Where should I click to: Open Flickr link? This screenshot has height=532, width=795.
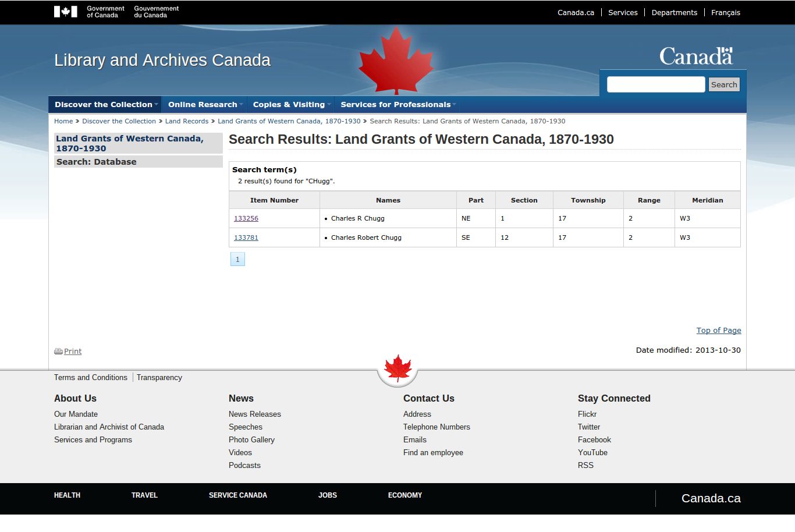[587, 414]
